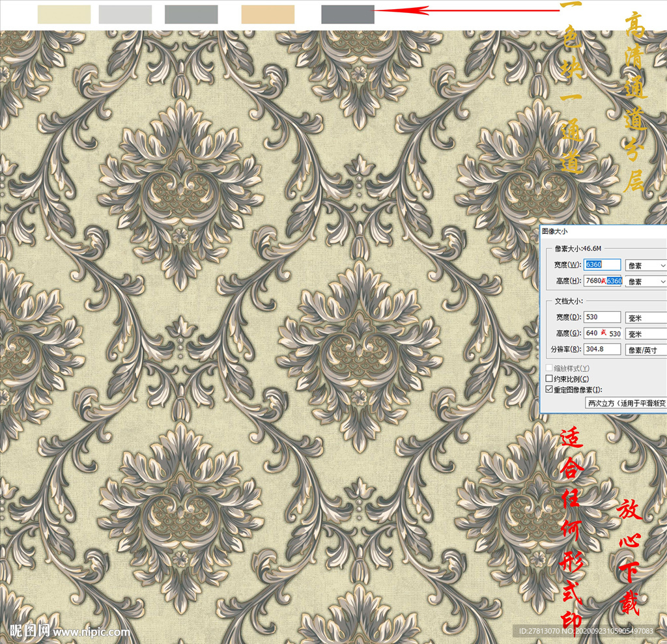667x644 pixels.
Task: Click the 宽度(D) label
Action: pos(569,317)
